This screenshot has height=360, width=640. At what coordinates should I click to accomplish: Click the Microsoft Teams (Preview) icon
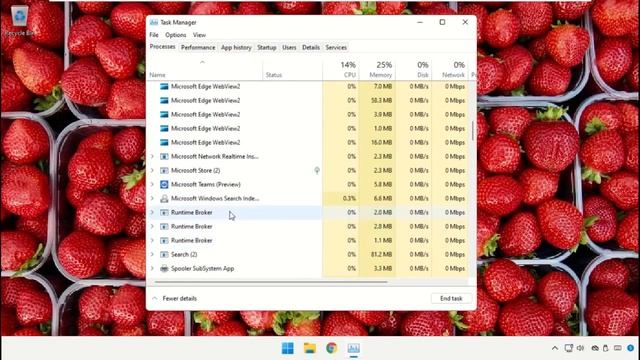coord(164,184)
